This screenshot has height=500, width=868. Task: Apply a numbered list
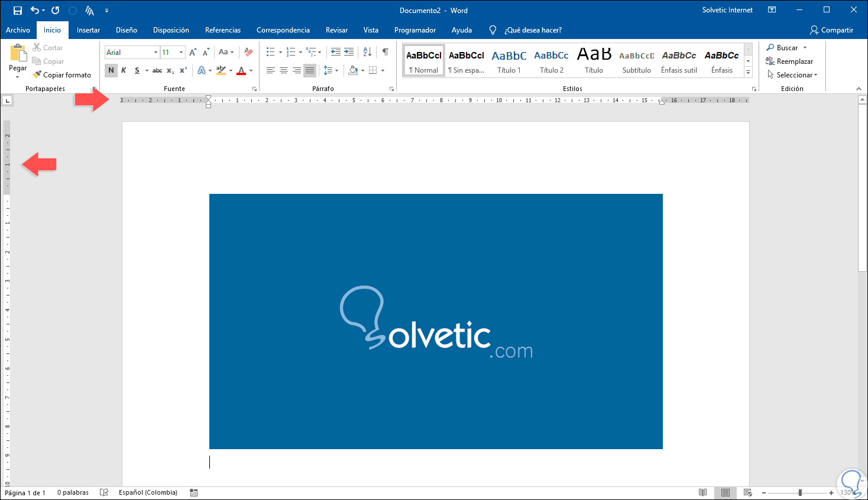(x=290, y=53)
